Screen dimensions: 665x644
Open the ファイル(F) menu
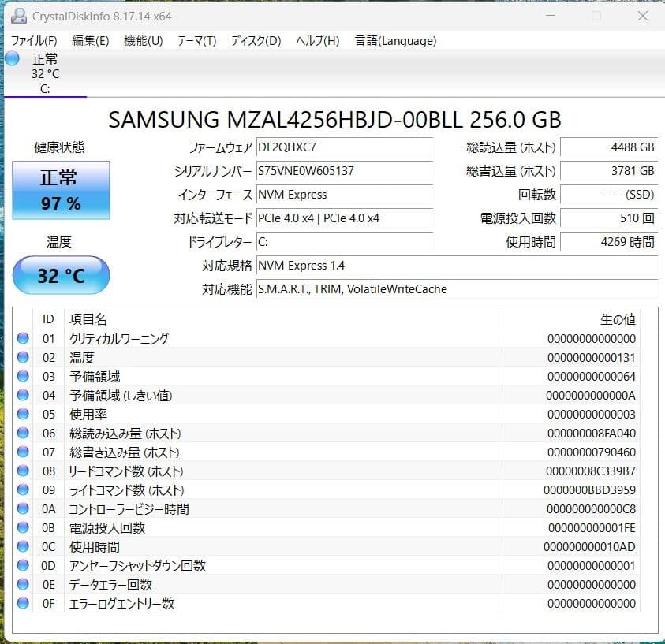click(x=33, y=40)
